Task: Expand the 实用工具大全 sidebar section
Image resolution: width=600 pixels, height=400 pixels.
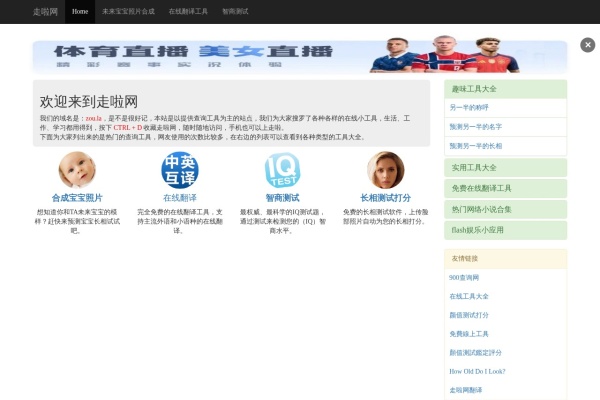Action: (x=505, y=168)
